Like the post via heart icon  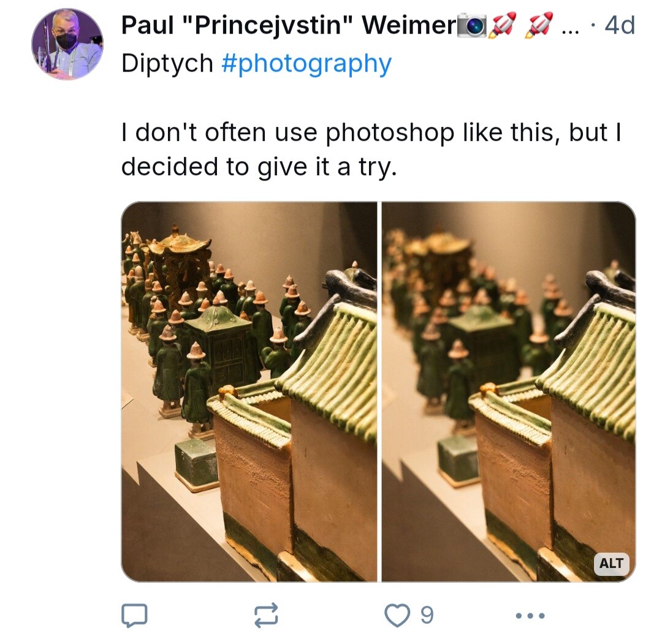click(x=397, y=615)
